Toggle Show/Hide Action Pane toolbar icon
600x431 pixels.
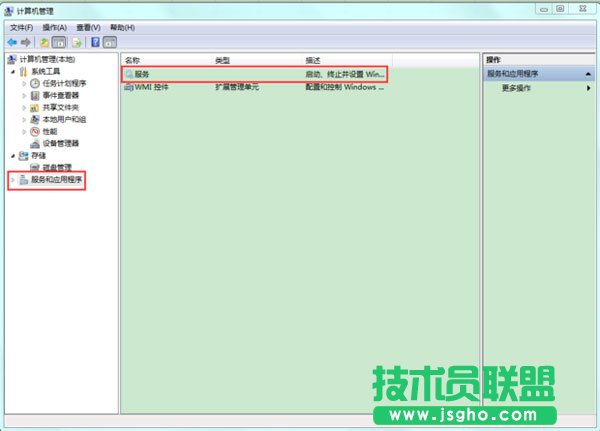coord(109,42)
